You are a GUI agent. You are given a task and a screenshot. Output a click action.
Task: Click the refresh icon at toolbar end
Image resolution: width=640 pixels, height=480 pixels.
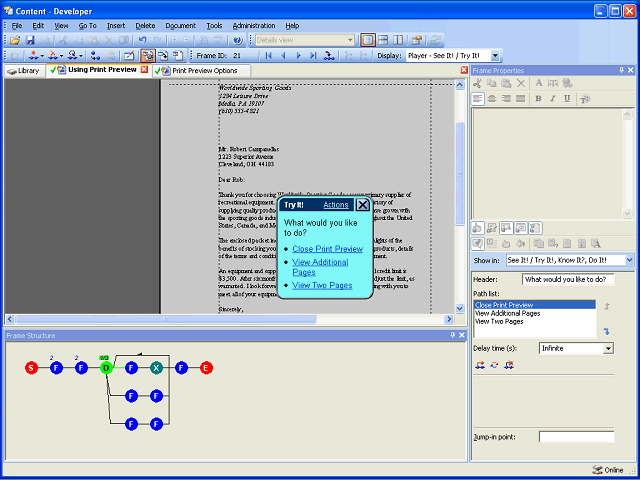pyautogui.click(x=436, y=40)
